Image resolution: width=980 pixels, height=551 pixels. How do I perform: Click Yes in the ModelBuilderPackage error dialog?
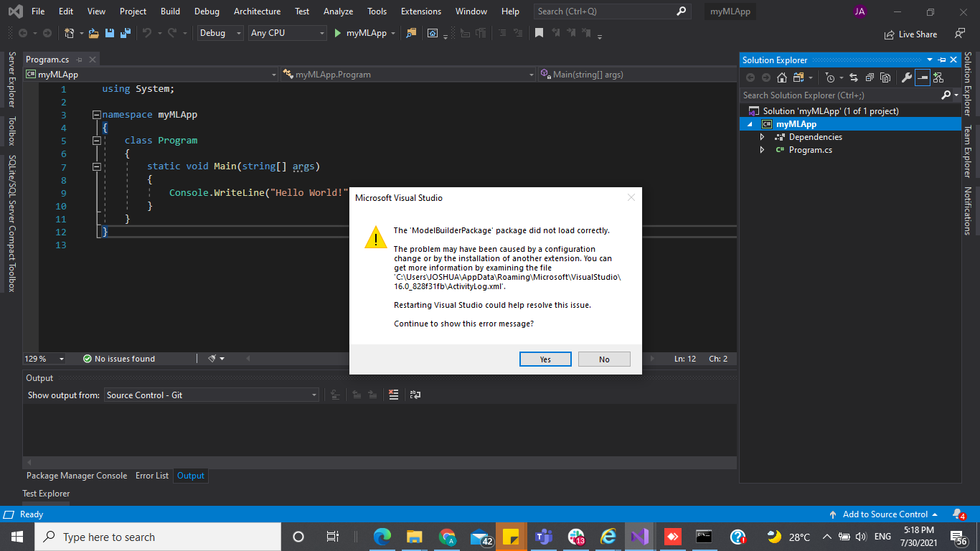545,359
